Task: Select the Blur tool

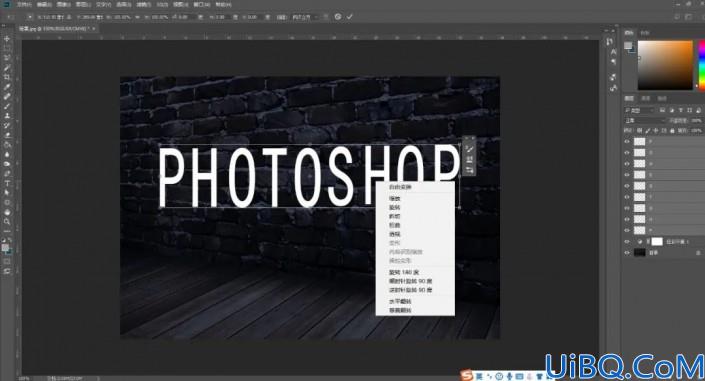Action: 7,154
